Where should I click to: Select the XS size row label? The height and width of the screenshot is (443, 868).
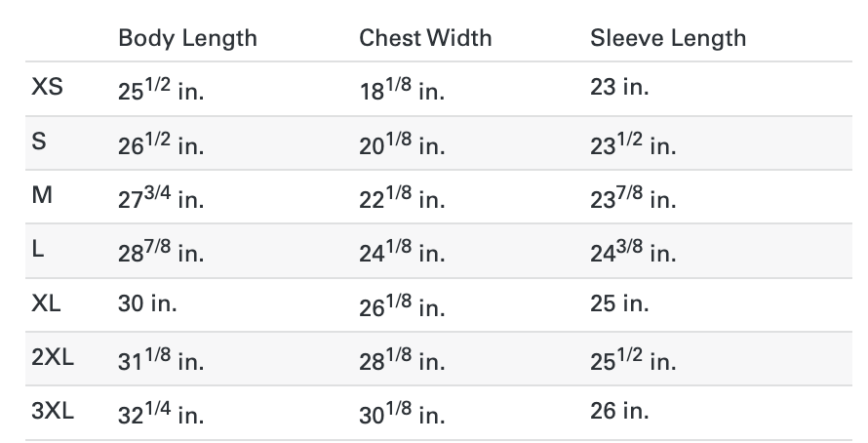coord(47,87)
